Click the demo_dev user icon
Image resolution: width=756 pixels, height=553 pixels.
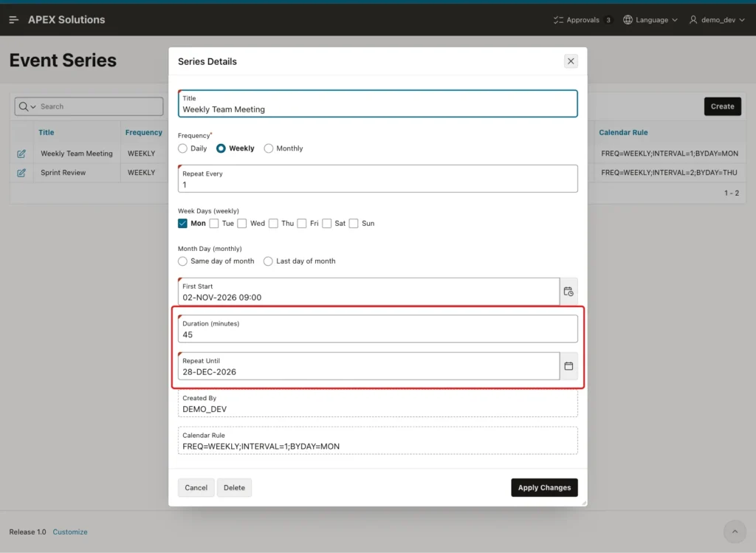[x=693, y=20]
